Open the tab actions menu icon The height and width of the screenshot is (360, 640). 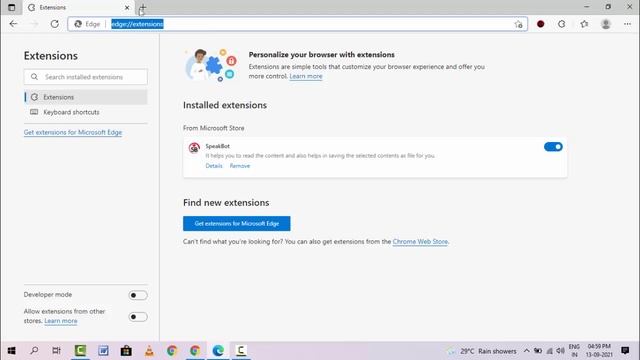(x=11, y=7)
